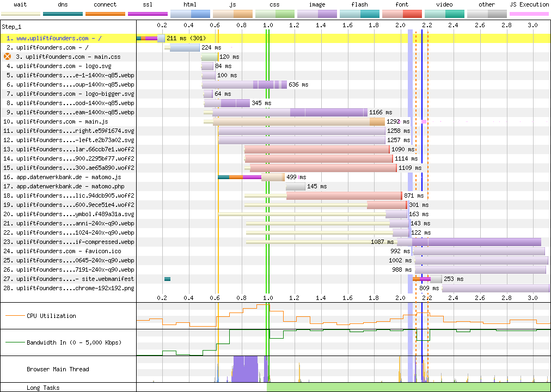
Task: Click the 2.0 mark on top time axis
Action: (400, 25)
